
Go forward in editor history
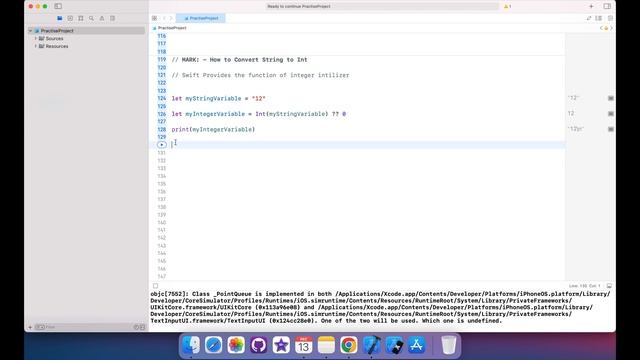171,18
